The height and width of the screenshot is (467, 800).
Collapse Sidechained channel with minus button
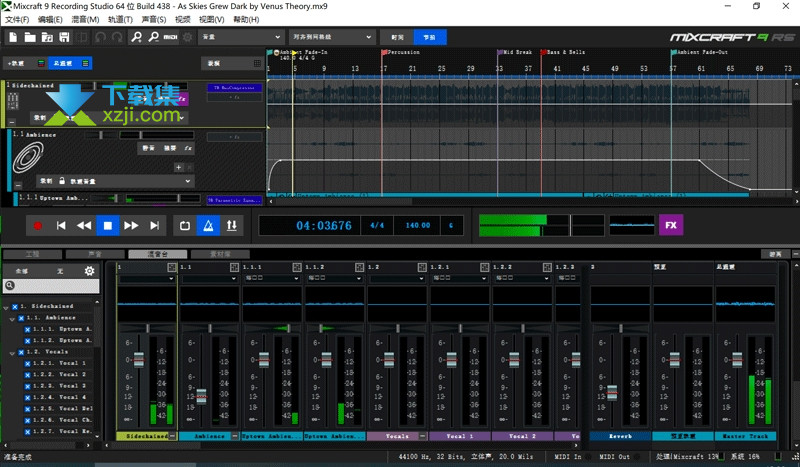[x=172, y=436]
